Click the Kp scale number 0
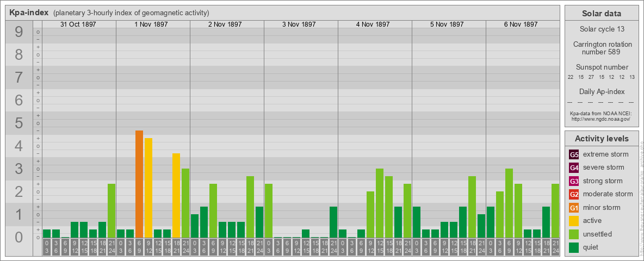 (x=18, y=237)
